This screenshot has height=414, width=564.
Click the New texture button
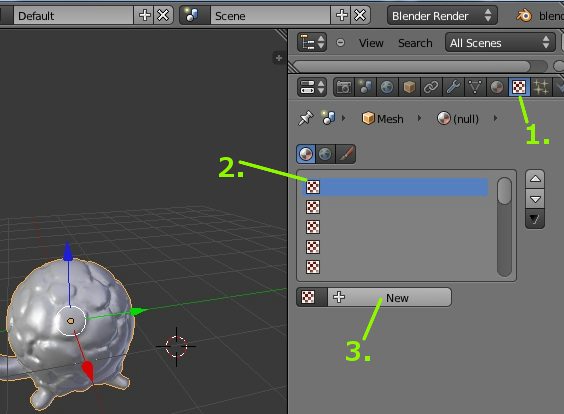click(389, 297)
